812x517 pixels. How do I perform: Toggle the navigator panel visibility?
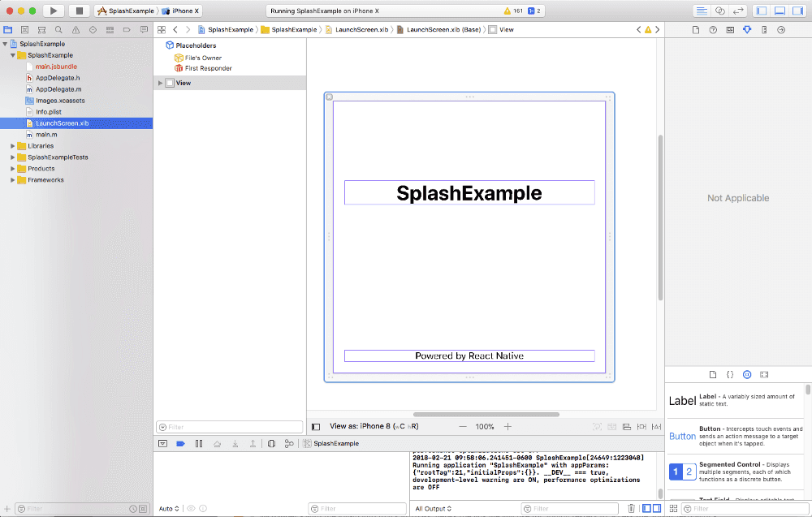[762, 11]
